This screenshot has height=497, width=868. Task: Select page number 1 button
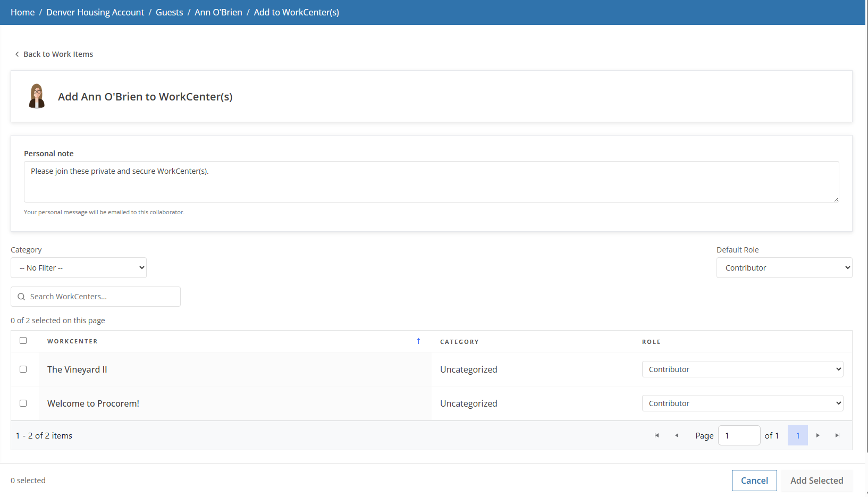pyautogui.click(x=797, y=435)
